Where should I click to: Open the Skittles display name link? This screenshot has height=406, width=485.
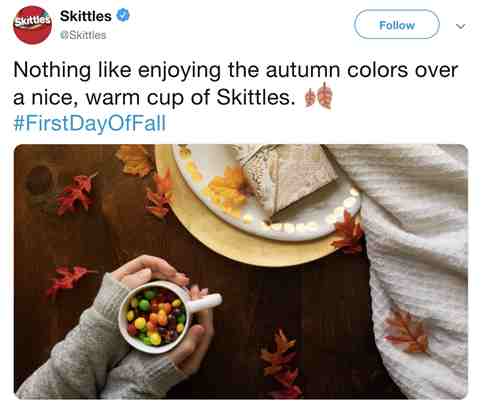86,16
